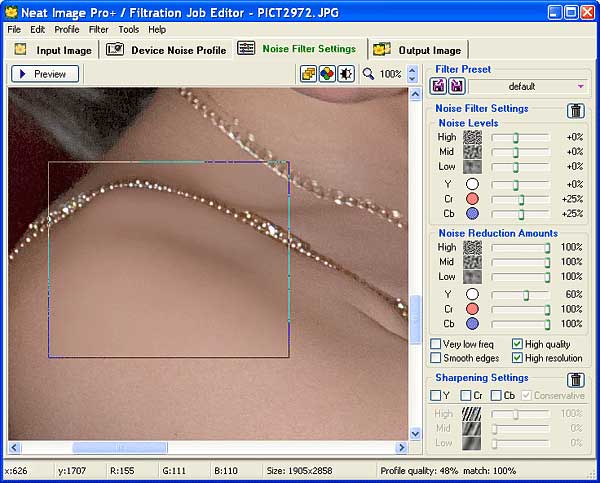The height and width of the screenshot is (483, 600).
Task: Toggle the Smooth edges checkbox
Action: 435,358
